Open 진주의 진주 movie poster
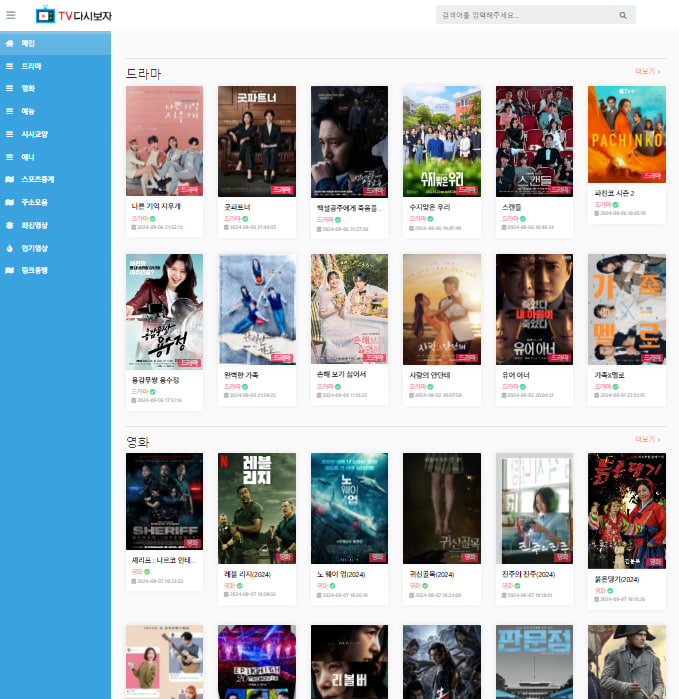Image resolution: width=679 pixels, height=699 pixels. (x=535, y=509)
